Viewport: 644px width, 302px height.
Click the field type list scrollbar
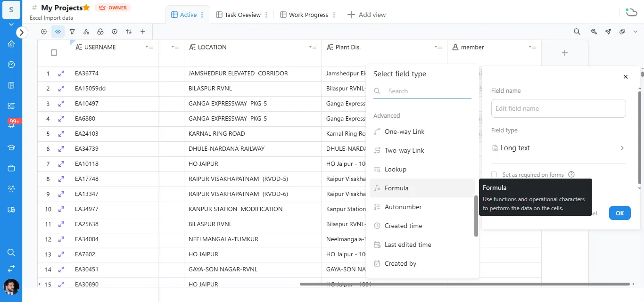point(476,216)
